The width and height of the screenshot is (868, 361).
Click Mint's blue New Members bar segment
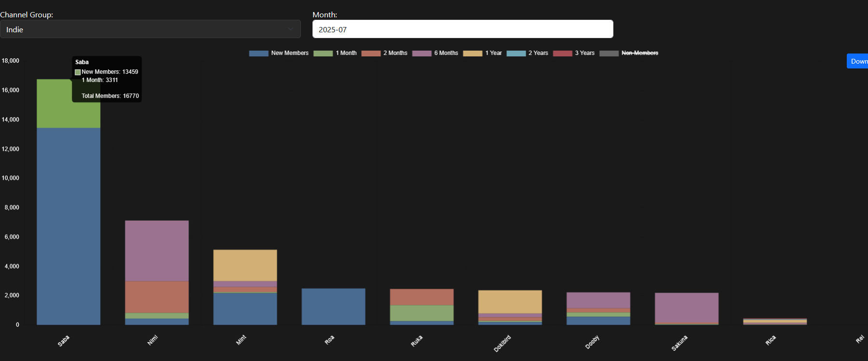click(245, 308)
